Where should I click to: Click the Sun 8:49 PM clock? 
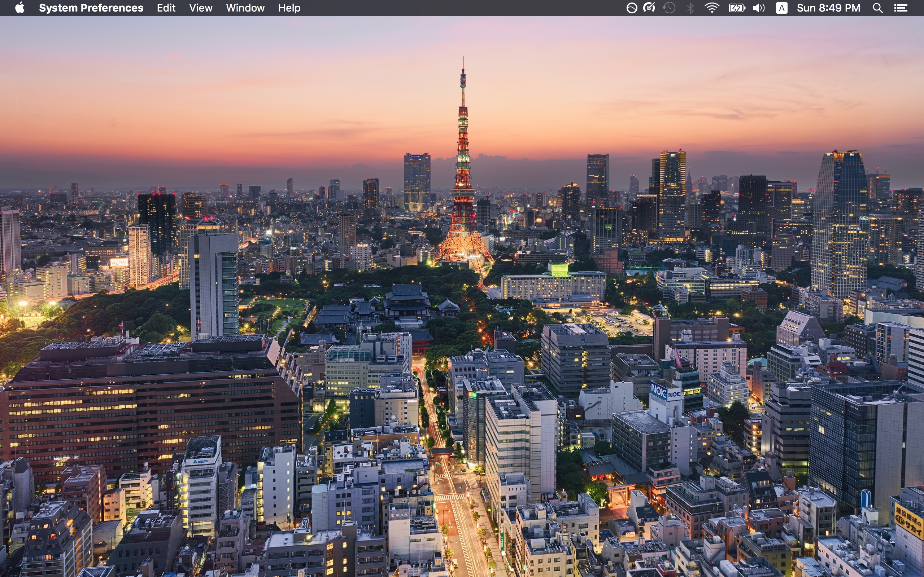828,8
